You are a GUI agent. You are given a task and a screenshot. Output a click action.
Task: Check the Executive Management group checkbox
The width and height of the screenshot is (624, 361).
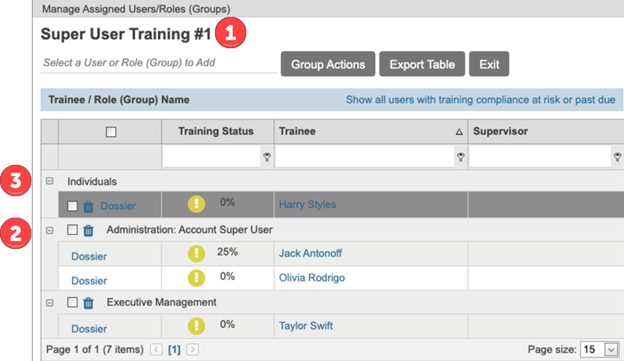[72, 302]
